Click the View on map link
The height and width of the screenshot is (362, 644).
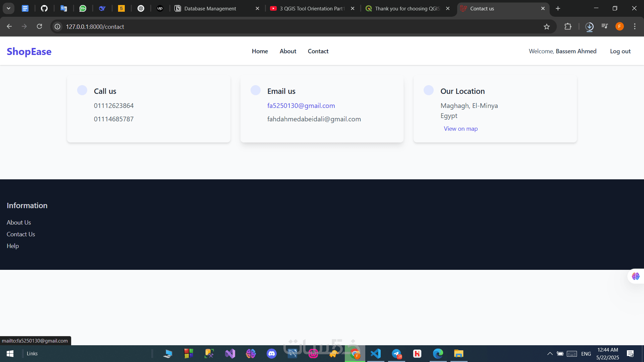pyautogui.click(x=461, y=129)
